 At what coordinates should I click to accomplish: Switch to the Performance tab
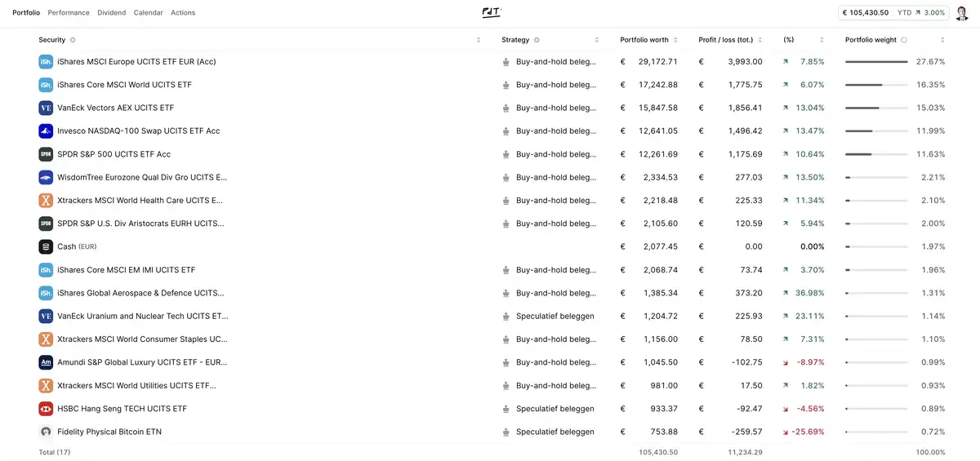[x=69, y=13]
